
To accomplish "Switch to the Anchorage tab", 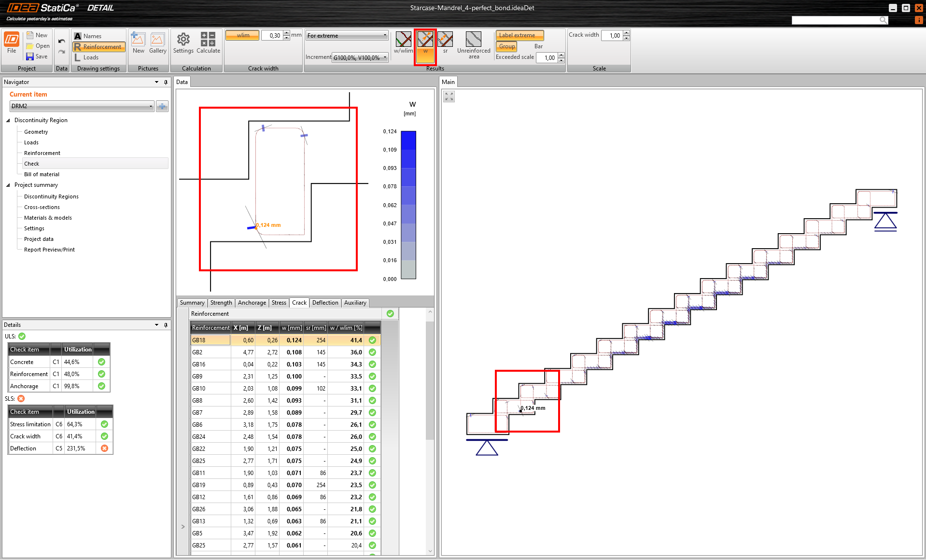I will click(252, 303).
